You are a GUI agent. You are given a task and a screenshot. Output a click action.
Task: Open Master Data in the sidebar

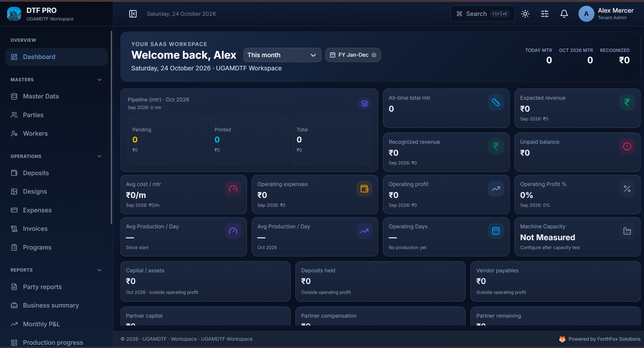coord(56,96)
